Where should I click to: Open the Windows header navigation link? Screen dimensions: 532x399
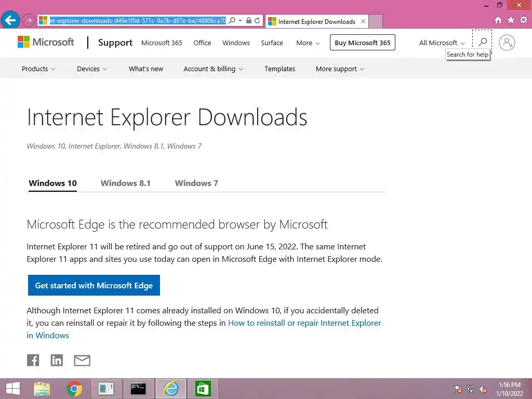[236, 43]
